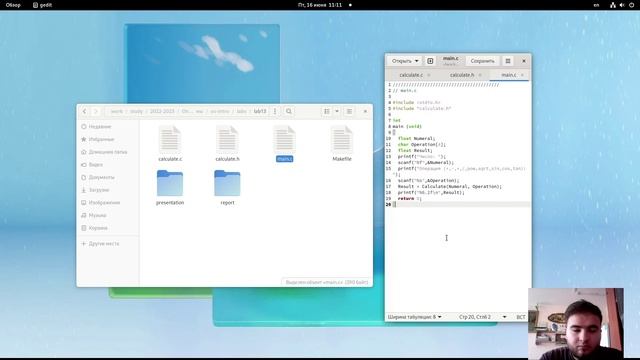Go forward in the file manager
640x360 pixels.
pyautogui.click(x=96, y=111)
